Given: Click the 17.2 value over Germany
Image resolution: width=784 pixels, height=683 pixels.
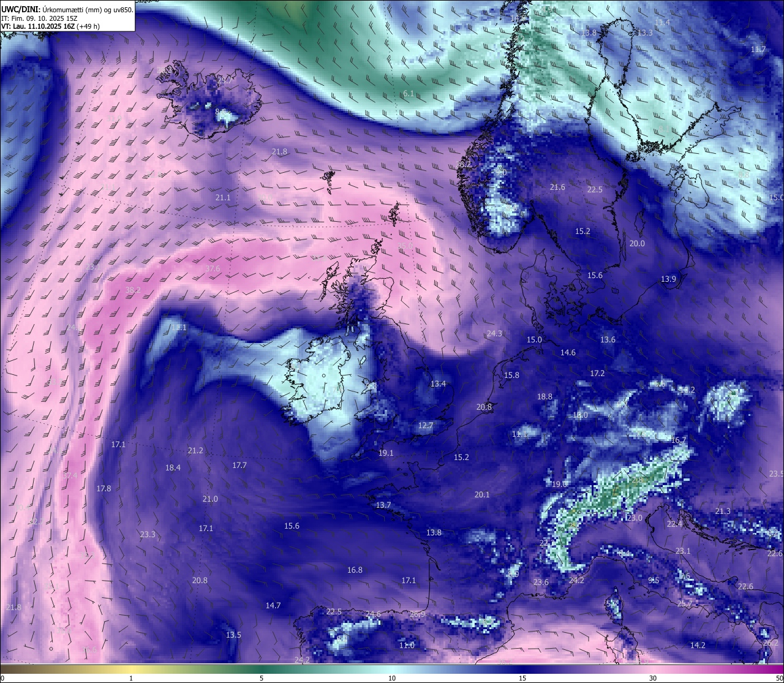Looking at the screenshot, I should [597, 373].
